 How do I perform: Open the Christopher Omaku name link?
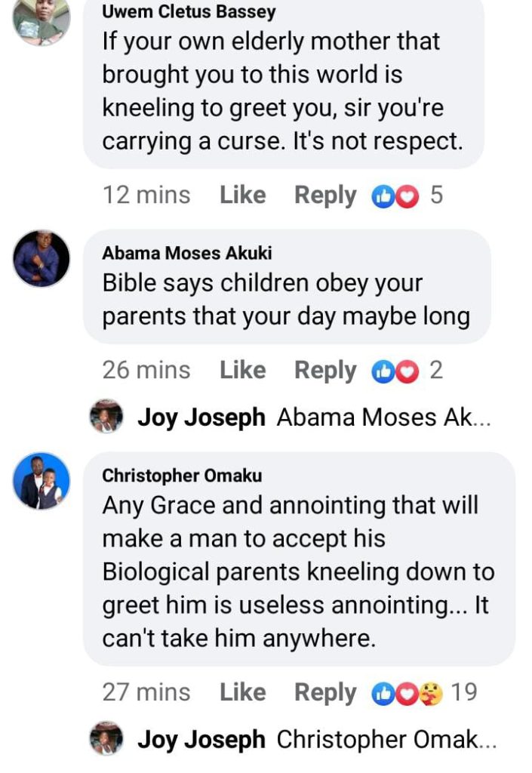pyautogui.click(x=182, y=476)
